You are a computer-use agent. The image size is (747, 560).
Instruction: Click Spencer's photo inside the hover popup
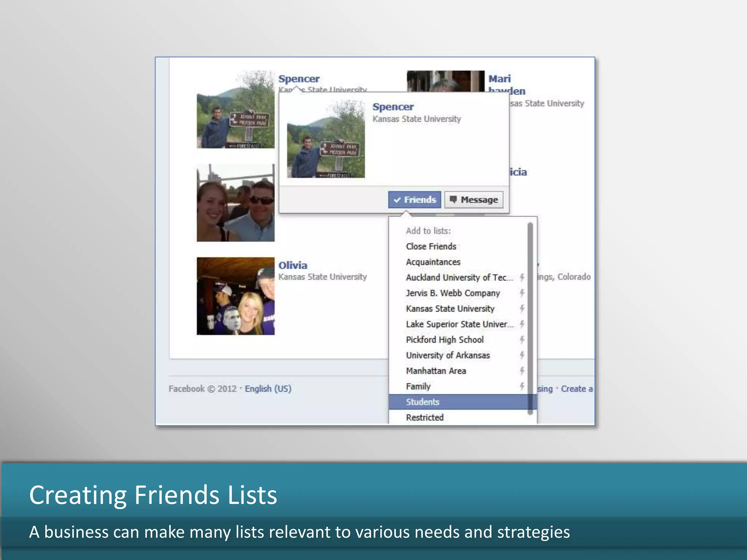(326, 139)
